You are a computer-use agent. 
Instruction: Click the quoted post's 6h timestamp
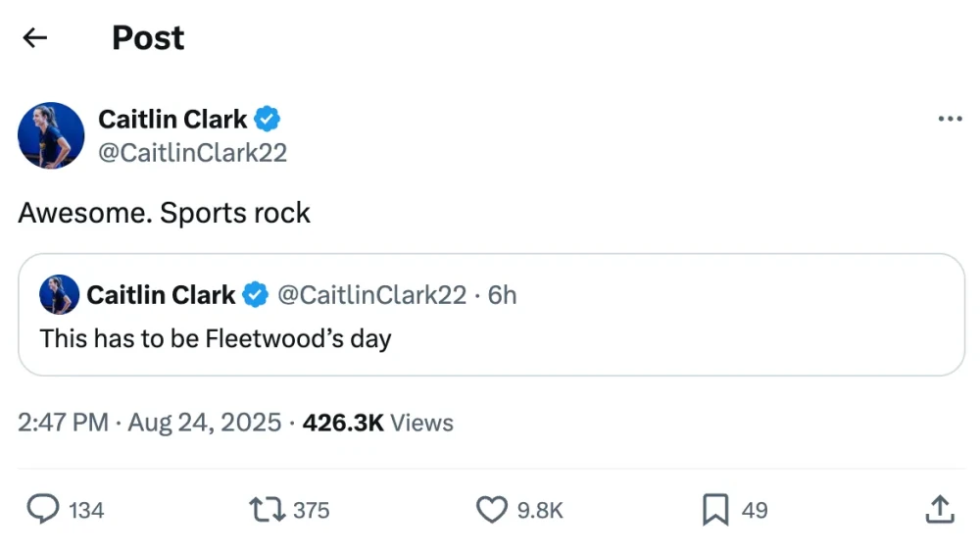[502, 294]
